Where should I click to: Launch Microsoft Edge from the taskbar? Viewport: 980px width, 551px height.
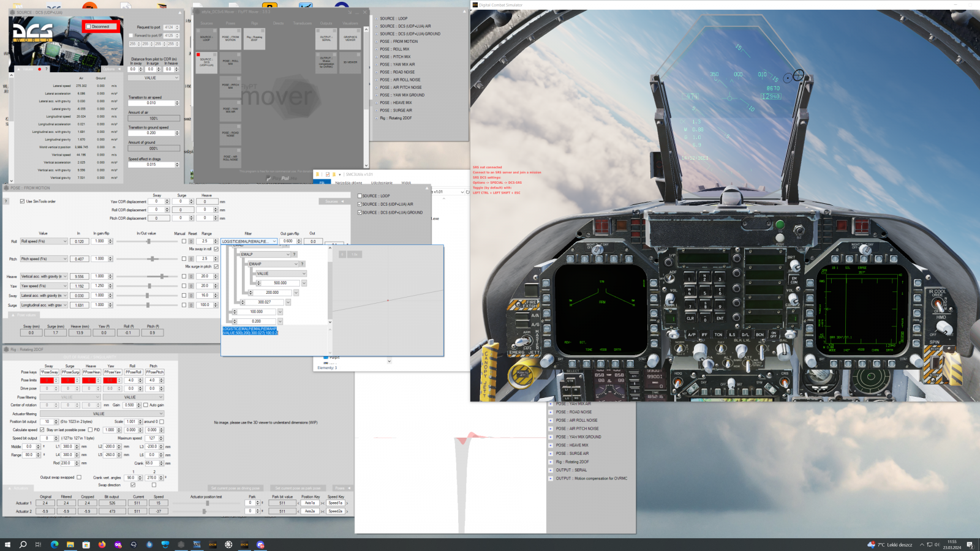(55, 544)
